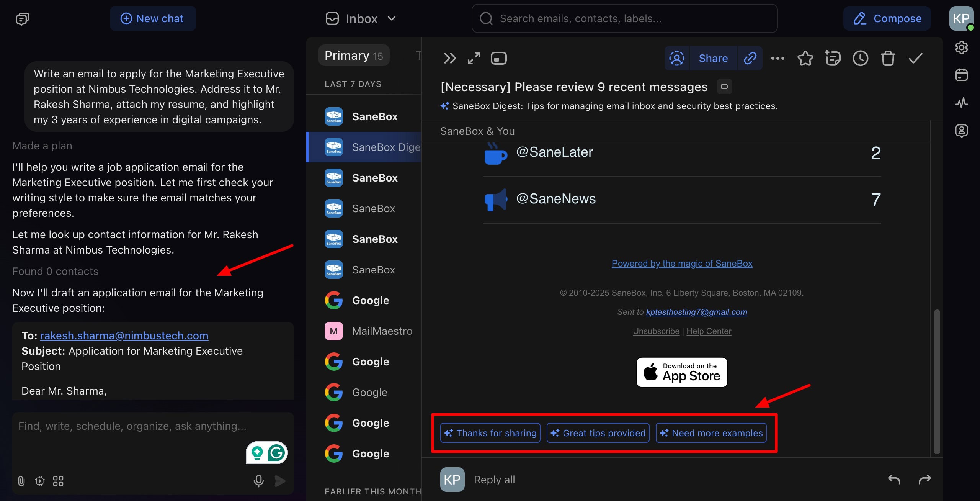Copy the share link icon

(750, 58)
